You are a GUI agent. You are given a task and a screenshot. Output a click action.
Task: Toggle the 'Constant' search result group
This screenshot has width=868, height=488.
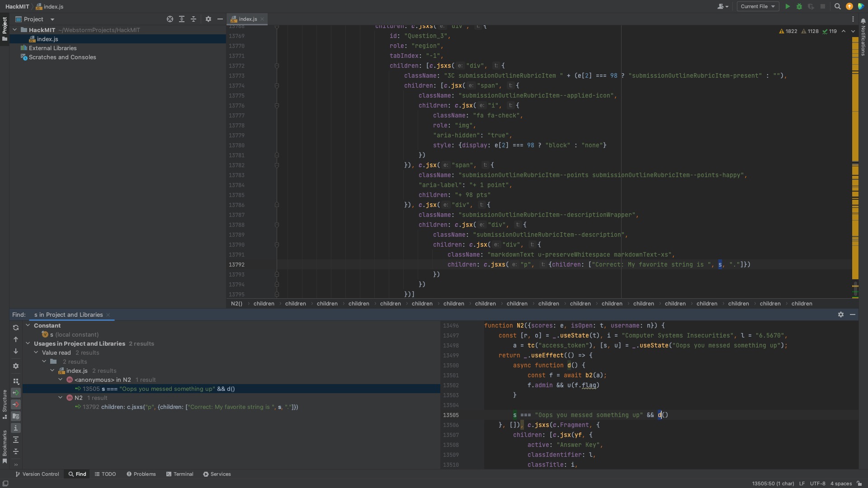(28, 326)
